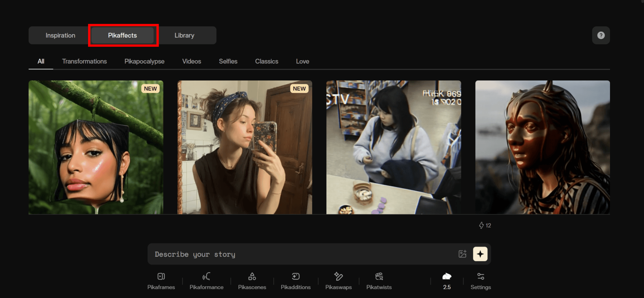Select the Pikaffects tab
Image resolution: width=644 pixels, height=298 pixels.
pyautogui.click(x=122, y=36)
